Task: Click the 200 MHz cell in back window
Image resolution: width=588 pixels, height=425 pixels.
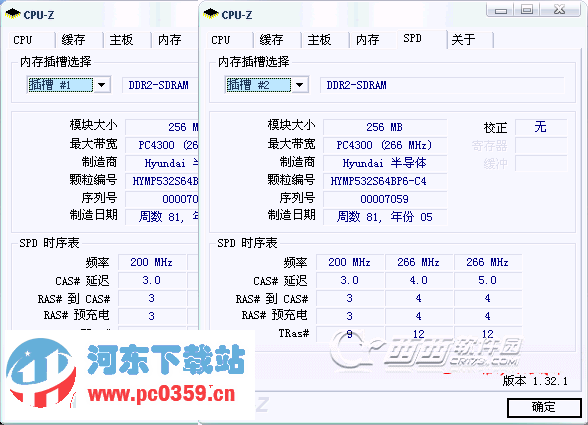Action: pyautogui.click(x=152, y=262)
